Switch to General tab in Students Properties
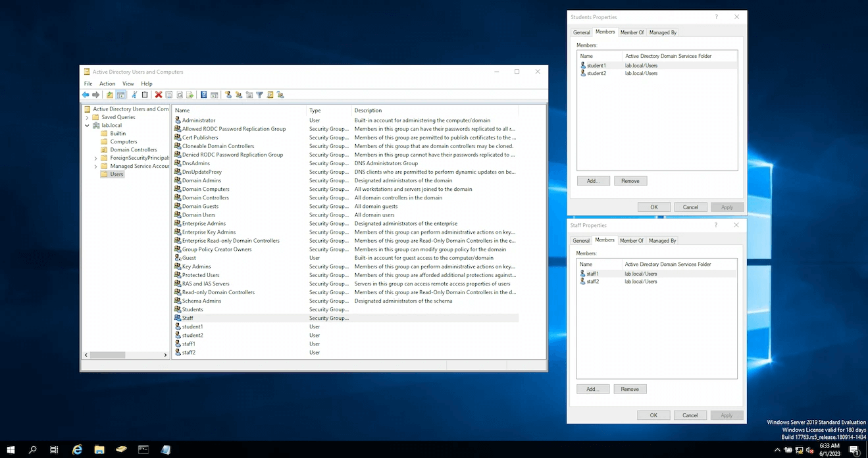Image resolution: width=868 pixels, height=458 pixels. [x=581, y=32]
